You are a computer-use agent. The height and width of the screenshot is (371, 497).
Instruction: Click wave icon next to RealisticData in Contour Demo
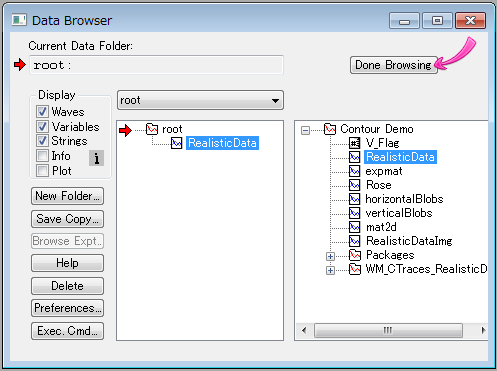[355, 157]
